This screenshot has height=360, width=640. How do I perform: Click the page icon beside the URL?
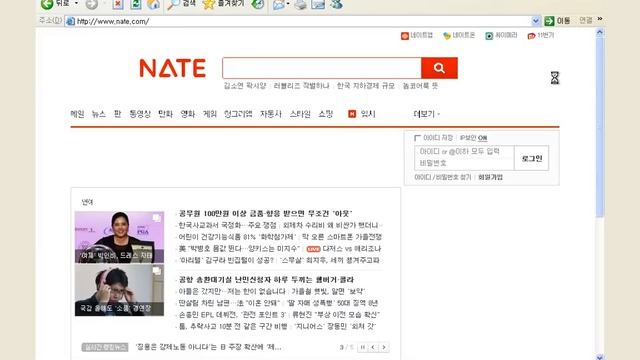pyautogui.click(x=70, y=21)
